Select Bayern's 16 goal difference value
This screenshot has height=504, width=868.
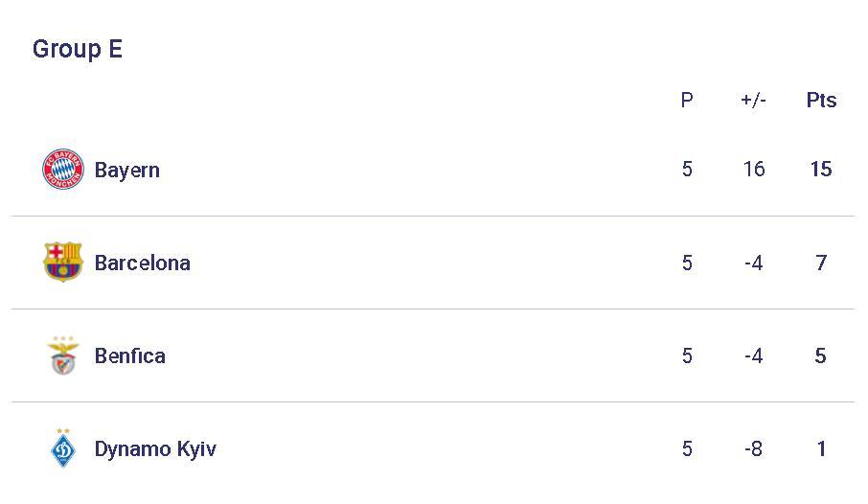(754, 169)
